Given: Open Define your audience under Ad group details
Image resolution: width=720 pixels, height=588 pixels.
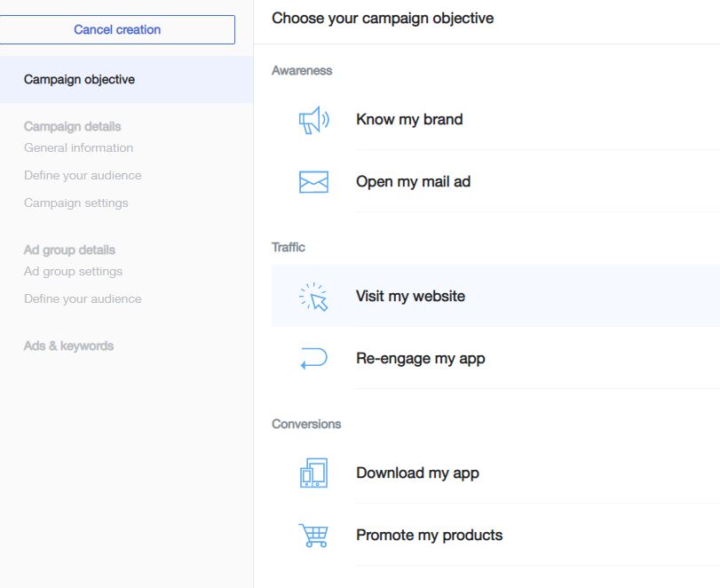Looking at the screenshot, I should click(83, 299).
